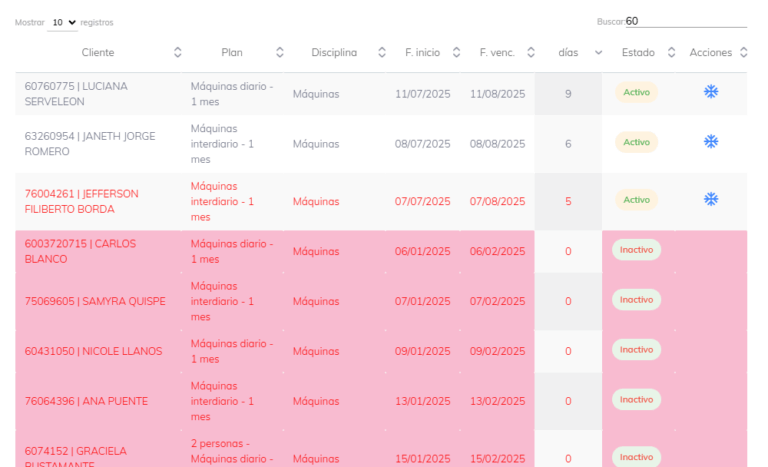Click Inactivo badge for Ana Puente

(x=636, y=400)
